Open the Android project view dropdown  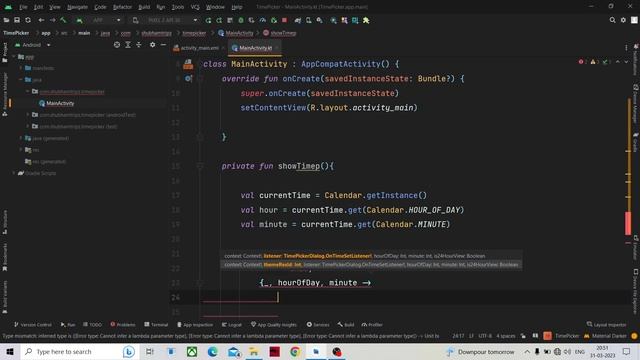[x=33, y=45]
